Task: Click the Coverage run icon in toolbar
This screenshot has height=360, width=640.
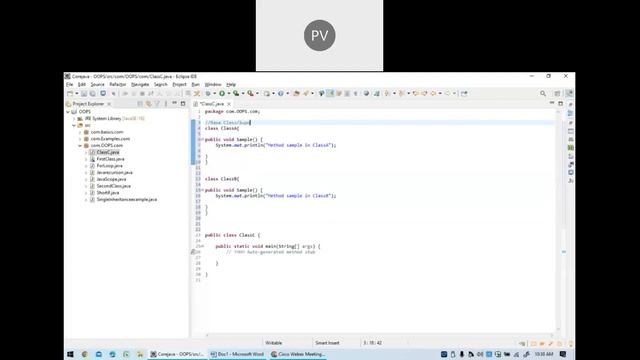Action: [236, 93]
